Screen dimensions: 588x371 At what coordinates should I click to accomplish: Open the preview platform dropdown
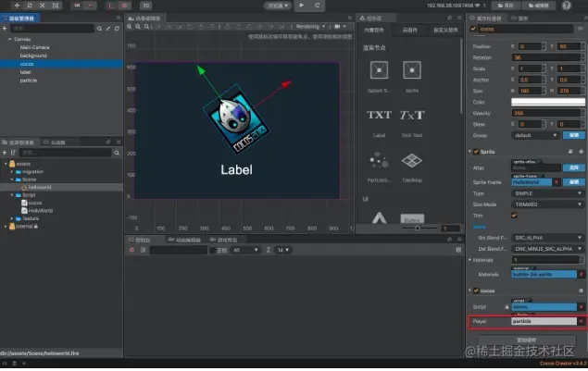pyautogui.click(x=278, y=6)
